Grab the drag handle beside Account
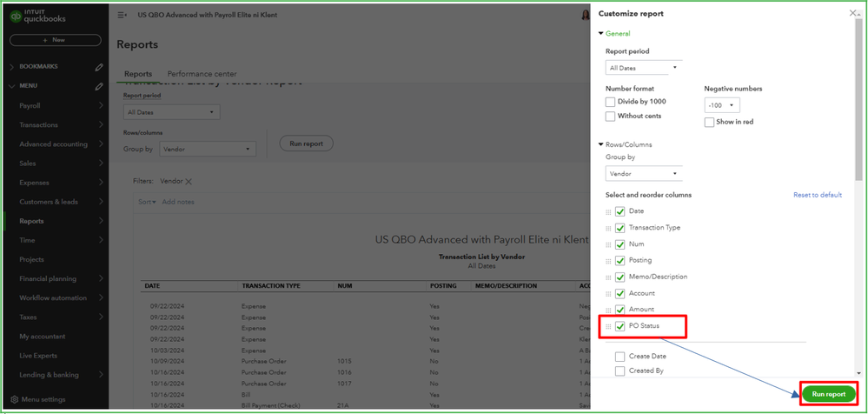Viewport: 868px width, 414px height. click(608, 294)
